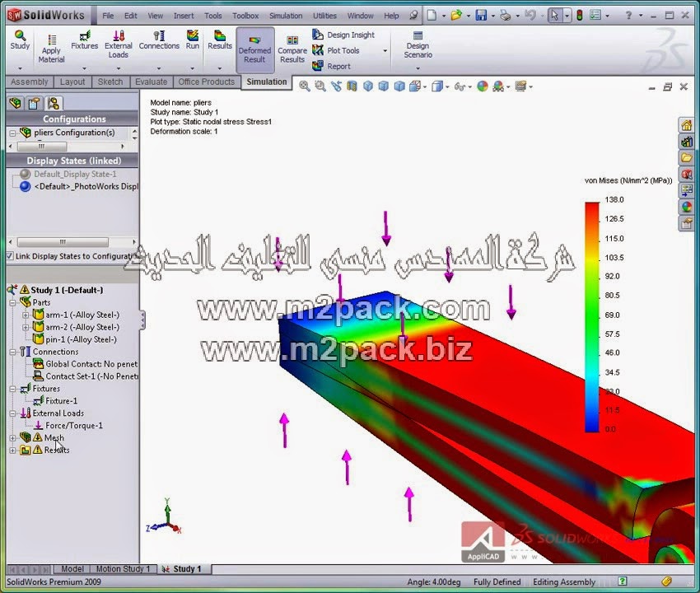Expand the Study dropdown arrow
The image size is (700, 593).
(x=20, y=68)
